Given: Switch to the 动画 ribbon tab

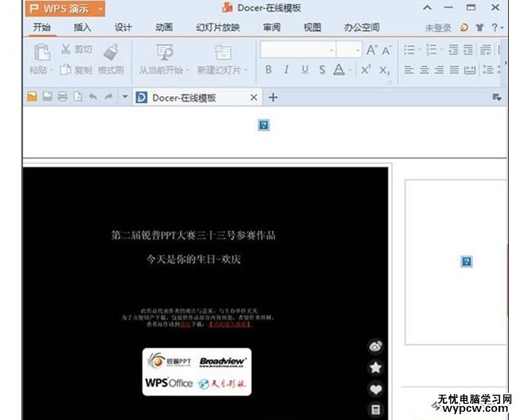Looking at the screenshot, I should point(164,27).
